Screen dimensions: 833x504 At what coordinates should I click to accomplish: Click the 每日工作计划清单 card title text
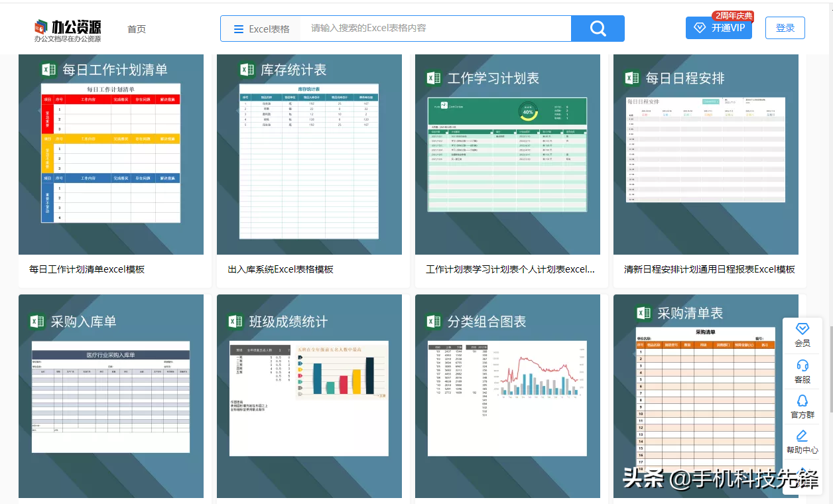click(115, 70)
